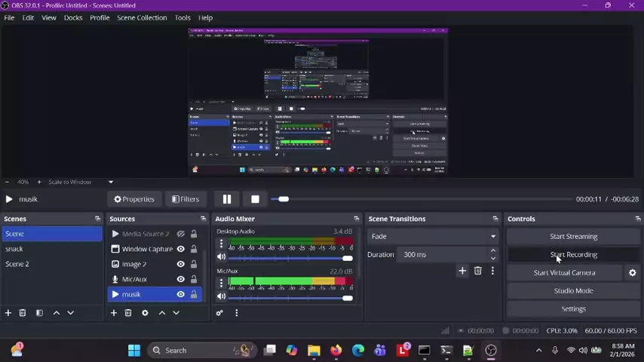Hide the Window Capture source

pos(180,249)
